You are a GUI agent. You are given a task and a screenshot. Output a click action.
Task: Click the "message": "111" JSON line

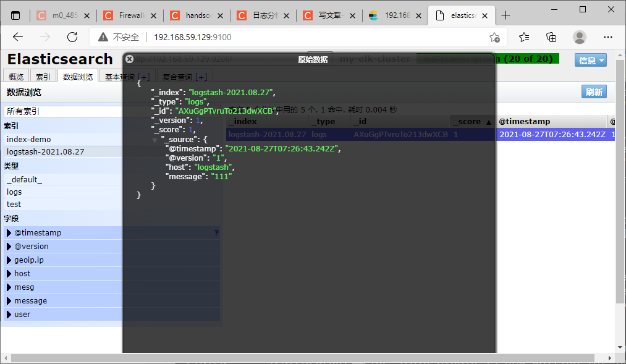[199, 176]
